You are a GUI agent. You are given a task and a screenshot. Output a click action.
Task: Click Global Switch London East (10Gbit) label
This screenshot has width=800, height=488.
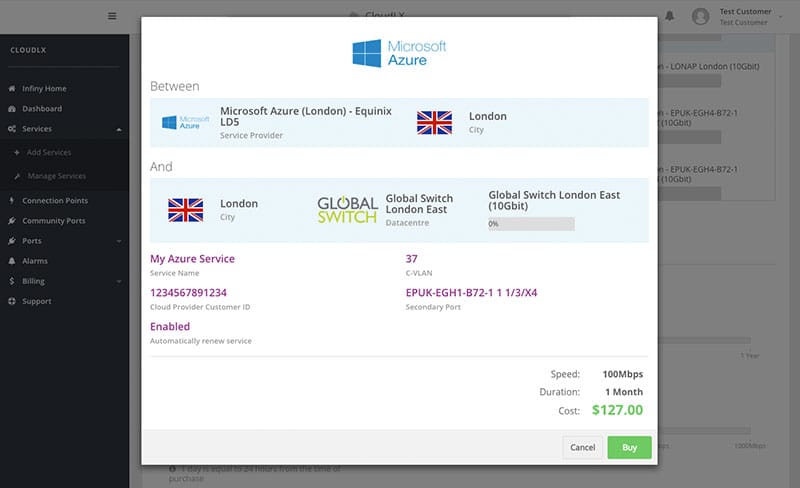pyautogui.click(x=554, y=200)
